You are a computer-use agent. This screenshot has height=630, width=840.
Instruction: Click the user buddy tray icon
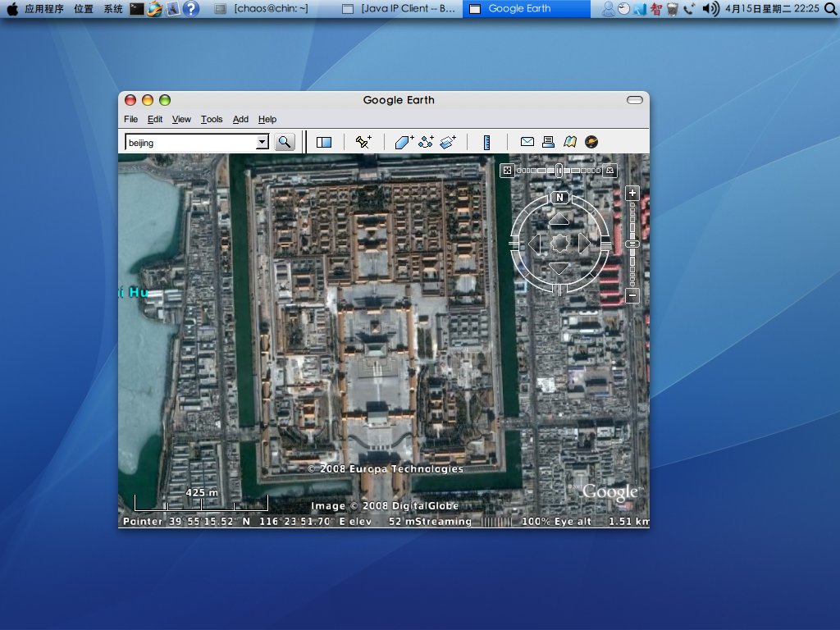click(x=608, y=8)
